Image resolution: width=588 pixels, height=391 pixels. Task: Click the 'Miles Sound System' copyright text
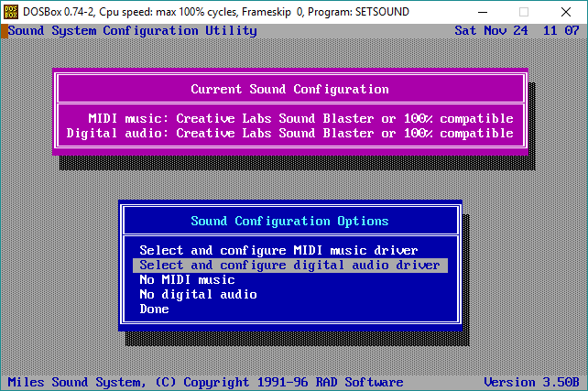click(x=205, y=383)
